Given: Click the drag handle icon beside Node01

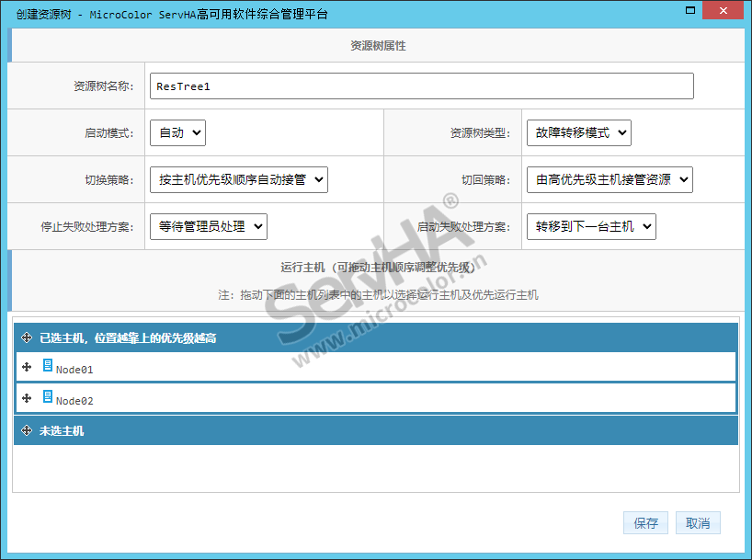Looking at the screenshot, I should tap(27, 368).
